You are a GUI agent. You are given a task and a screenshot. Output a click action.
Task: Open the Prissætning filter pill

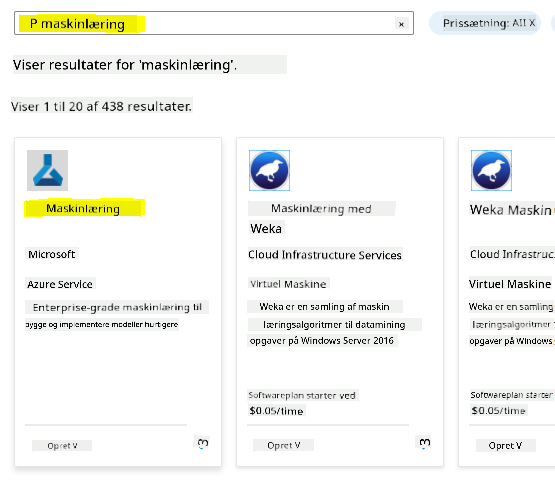click(x=485, y=23)
